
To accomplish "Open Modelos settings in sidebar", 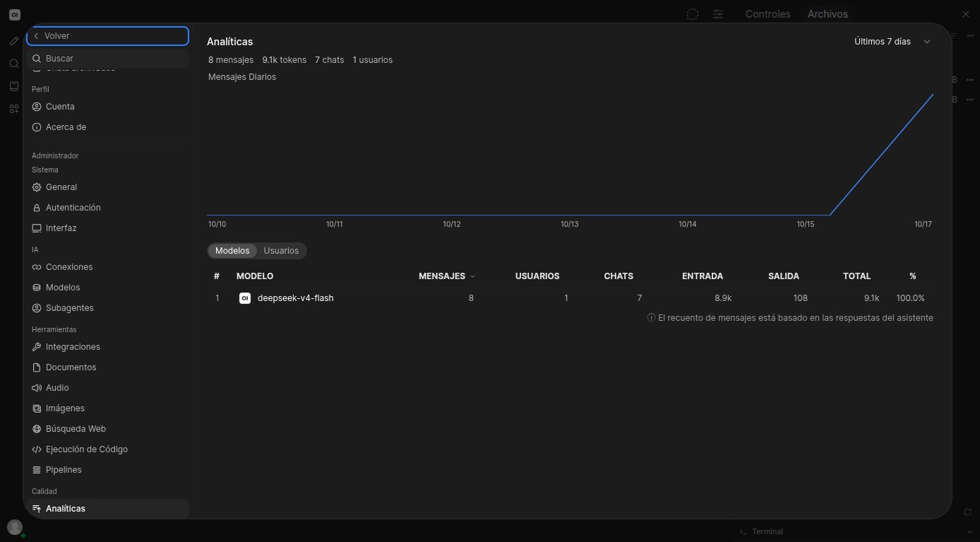I will click(x=107, y=288).
